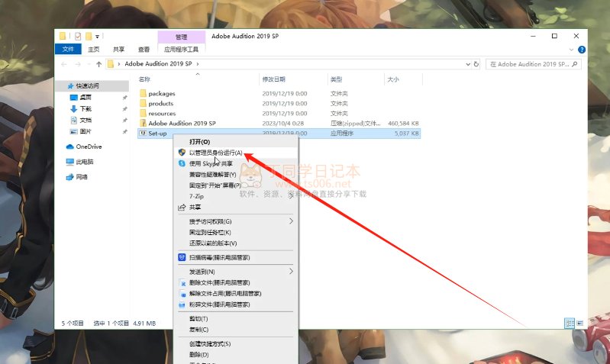The image size is (610, 364).
Task: Select the 管理 contextual tab
Action: pos(181,37)
